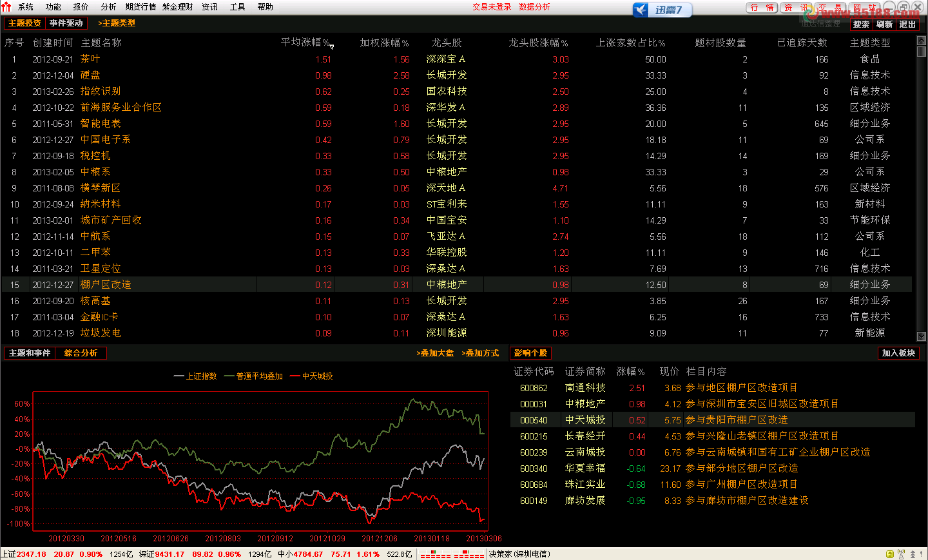This screenshot has width=928, height=560.
Task: Click 数据分析 link in title bar
Action: pos(534,7)
